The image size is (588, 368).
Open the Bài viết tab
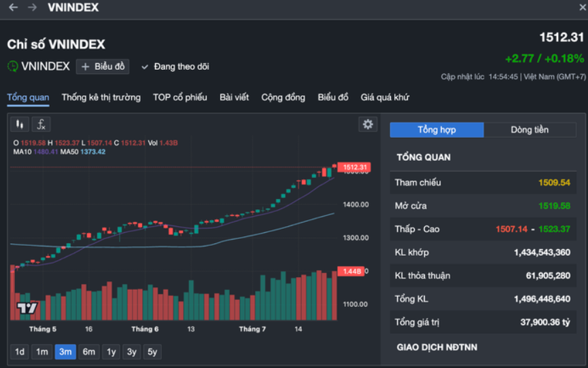[x=235, y=98]
